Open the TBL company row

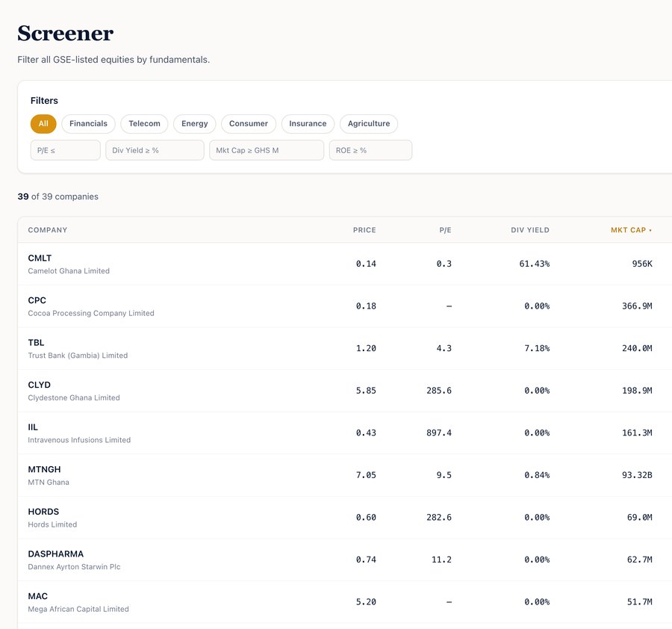pyautogui.click(x=344, y=349)
